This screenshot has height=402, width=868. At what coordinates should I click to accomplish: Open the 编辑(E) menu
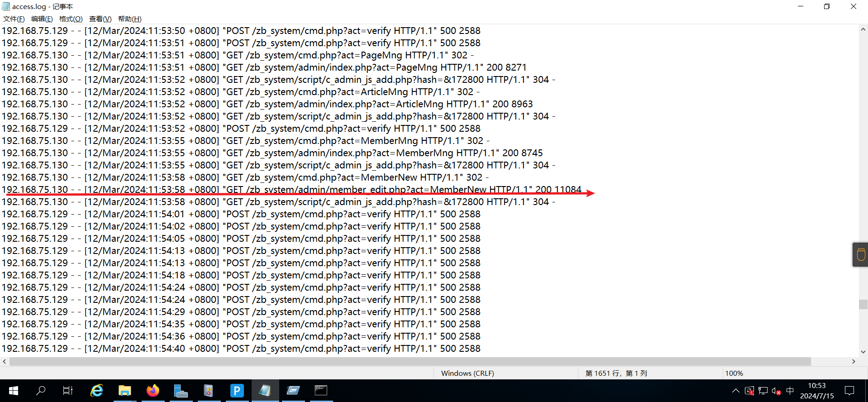42,19
